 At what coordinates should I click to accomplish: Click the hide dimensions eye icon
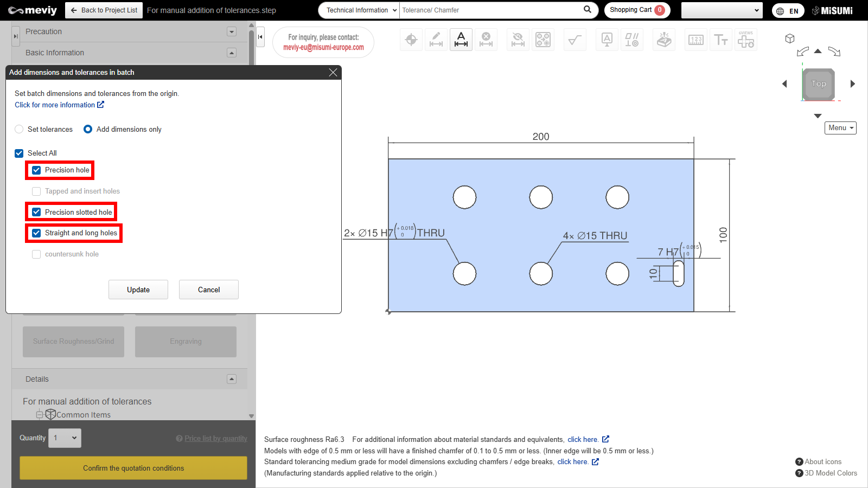518,40
